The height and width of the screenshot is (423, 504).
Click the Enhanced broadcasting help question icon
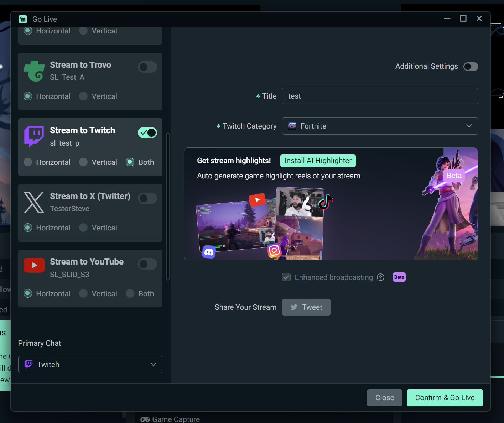380,277
